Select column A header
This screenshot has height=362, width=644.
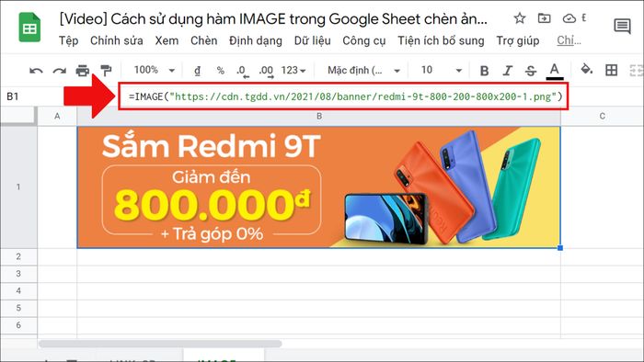57,116
